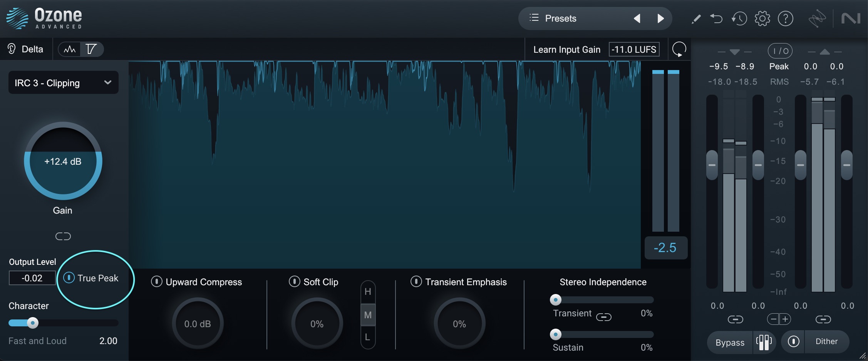Click Learn Input Gain
The image size is (868, 361).
[x=567, y=50]
